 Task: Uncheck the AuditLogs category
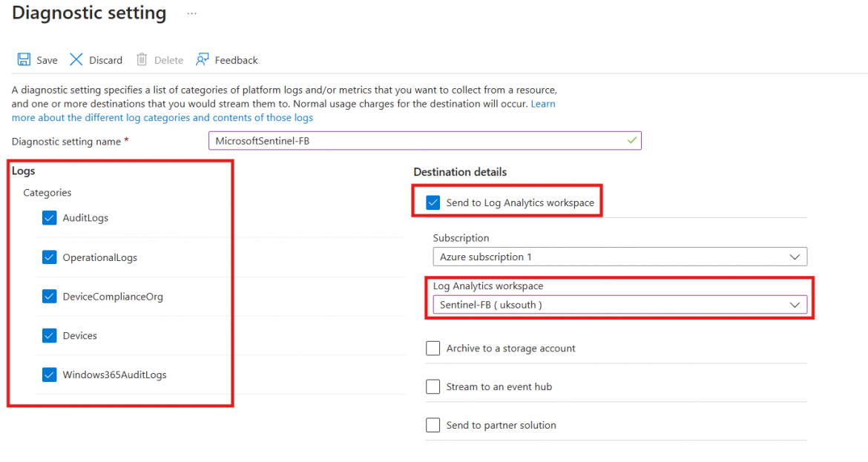pyautogui.click(x=49, y=218)
